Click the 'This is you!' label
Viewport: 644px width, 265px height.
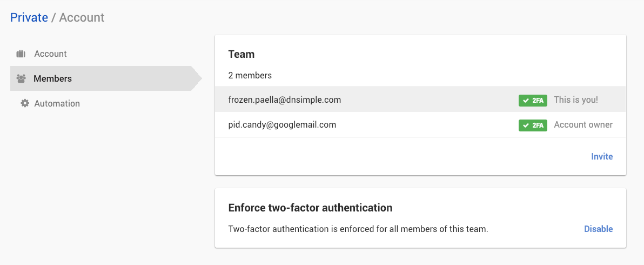pyautogui.click(x=576, y=100)
